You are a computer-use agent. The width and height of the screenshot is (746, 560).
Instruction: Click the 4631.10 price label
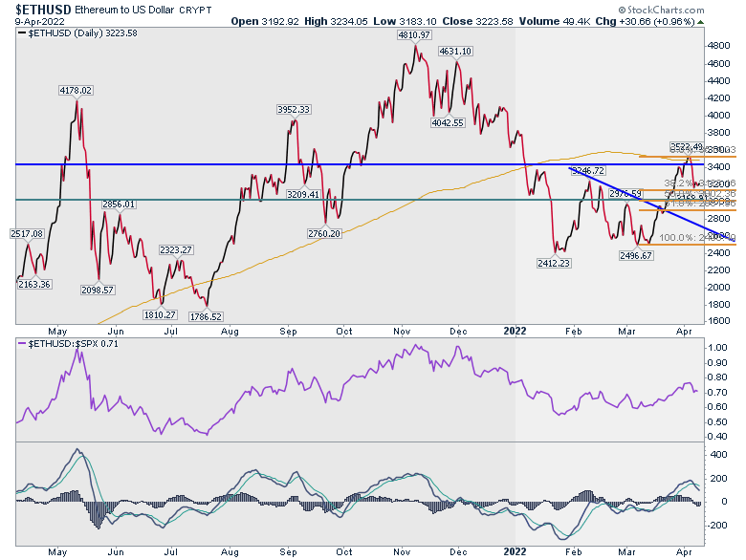click(456, 52)
